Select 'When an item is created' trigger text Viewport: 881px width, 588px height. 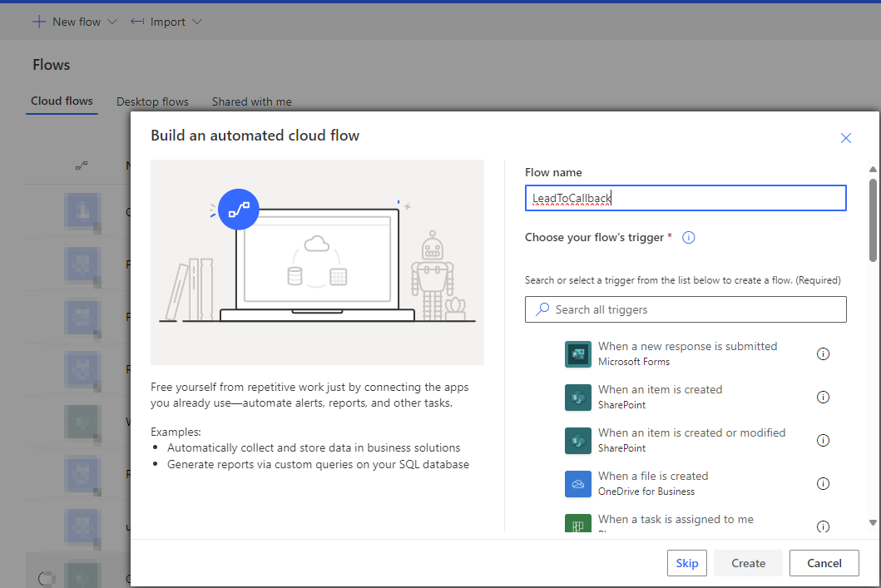tap(660, 390)
